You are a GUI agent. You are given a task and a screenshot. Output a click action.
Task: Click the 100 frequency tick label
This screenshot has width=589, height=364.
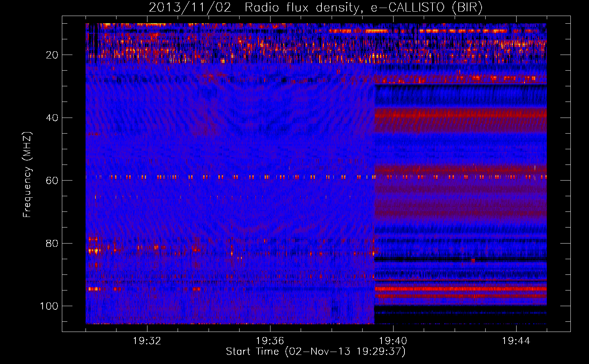[49, 306]
